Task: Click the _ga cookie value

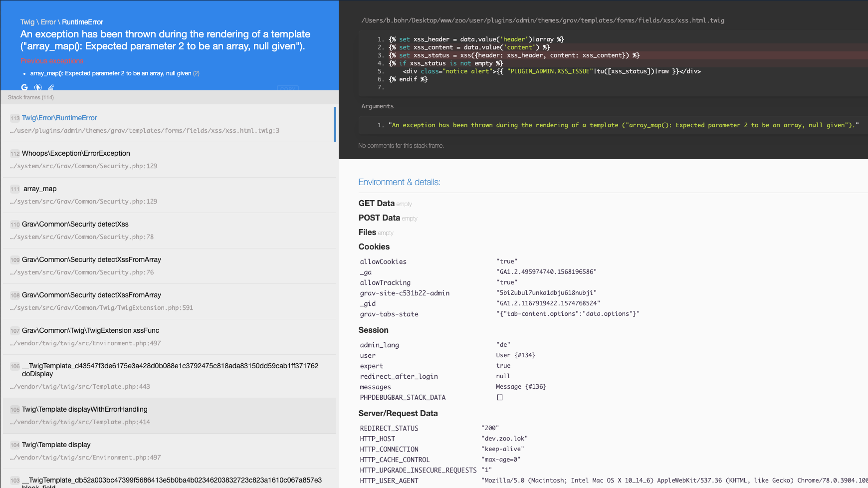Action: (546, 272)
